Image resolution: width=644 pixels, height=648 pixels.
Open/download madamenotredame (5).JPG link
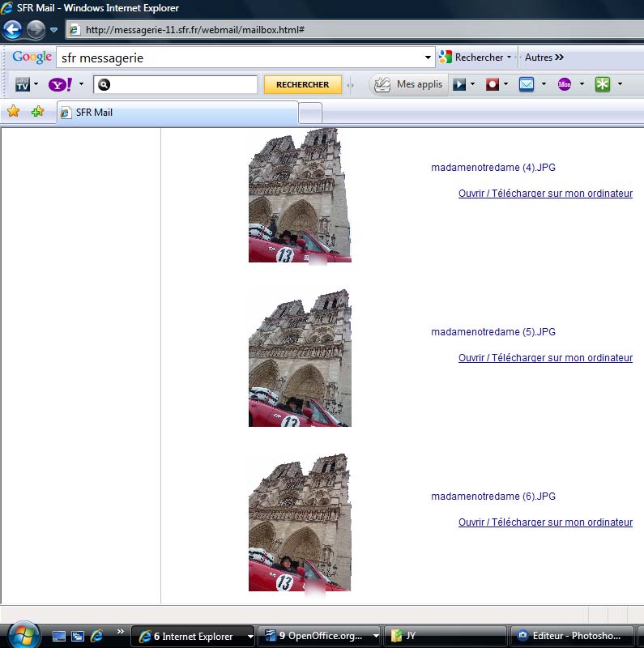point(546,358)
